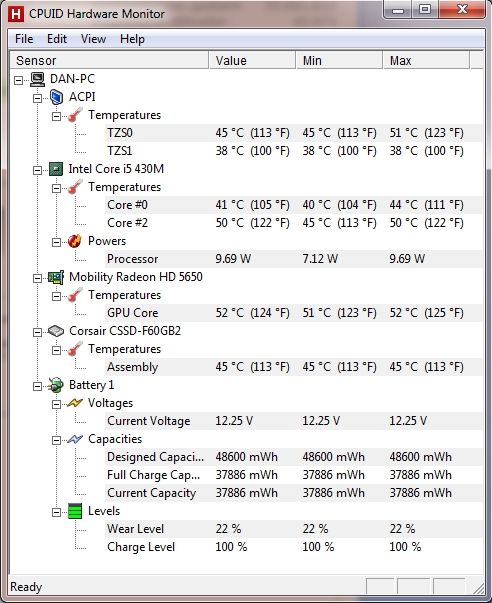Click the 9.69 W value of Processor
The width and height of the screenshot is (492, 603).
pyautogui.click(x=233, y=259)
